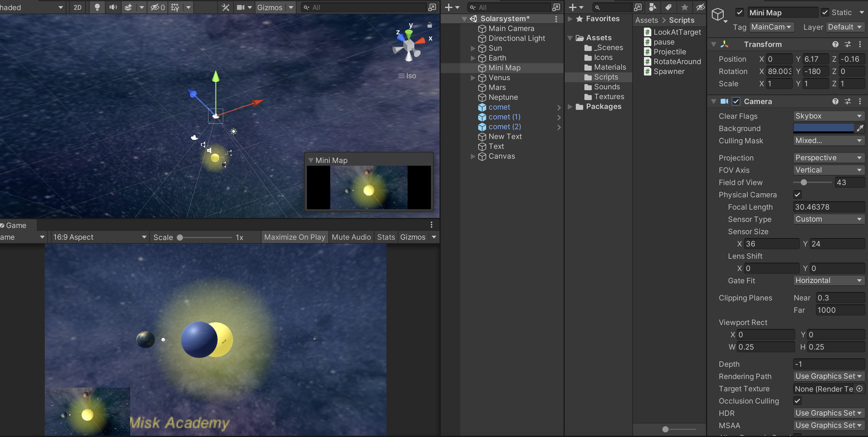Click Maximize On Play button
Viewport: 868px width, 437px height.
[x=295, y=237]
